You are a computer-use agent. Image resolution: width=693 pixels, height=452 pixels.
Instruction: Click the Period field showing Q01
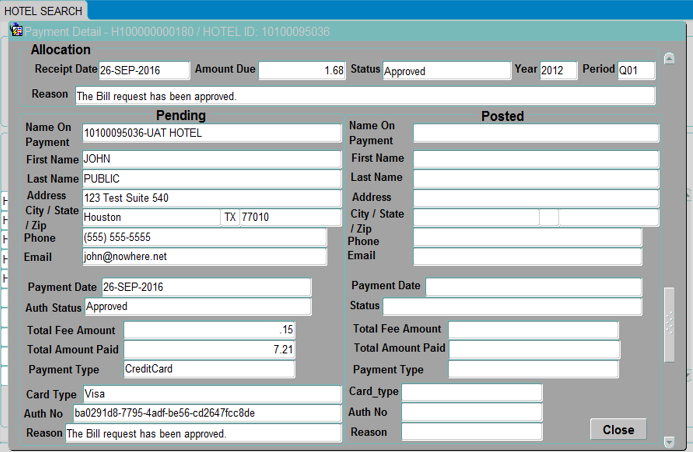636,70
